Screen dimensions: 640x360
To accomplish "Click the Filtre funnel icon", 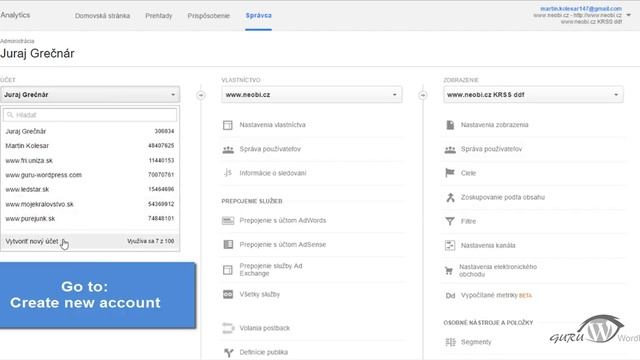I will (x=450, y=221).
